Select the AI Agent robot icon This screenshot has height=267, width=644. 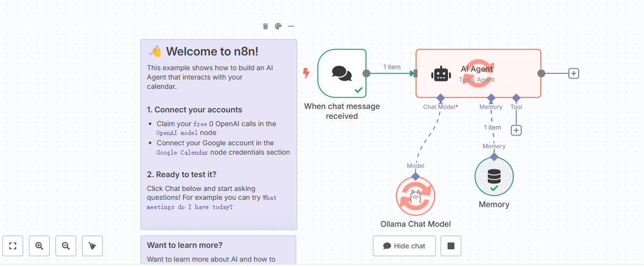pos(441,74)
